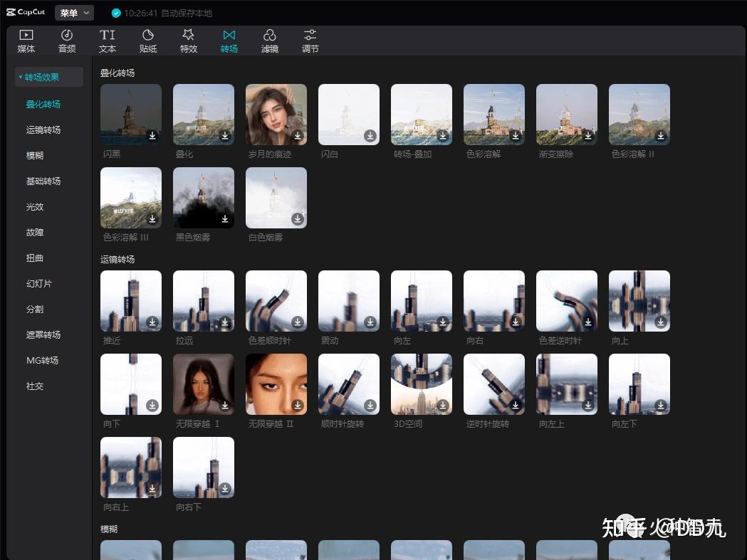Download the 3D空间 transition
The image size is (747, 560).
[443, 406]
